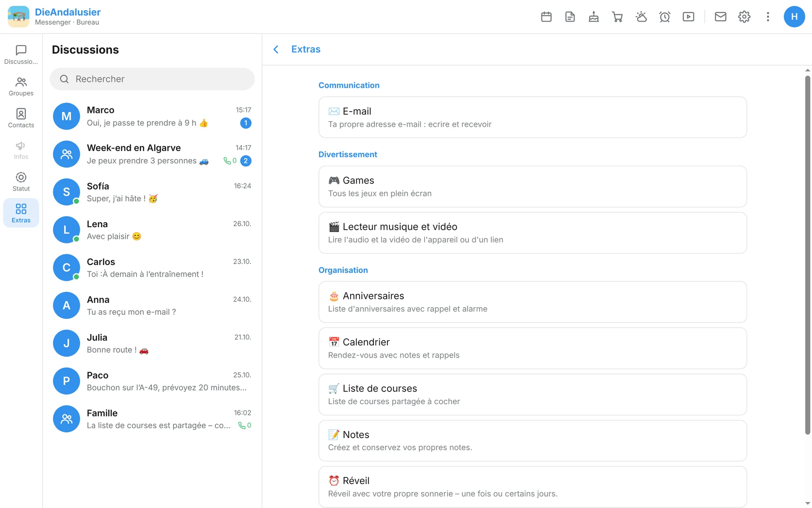
Task: Open the alarm clock icon in toolbar
Action: (665, 17)
